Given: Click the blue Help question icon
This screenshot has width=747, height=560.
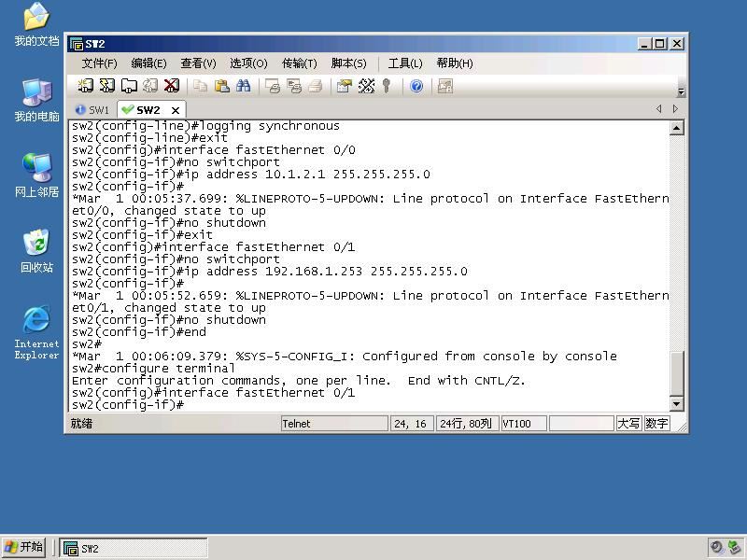Looking at the screenshot, I should click(416, 86).
